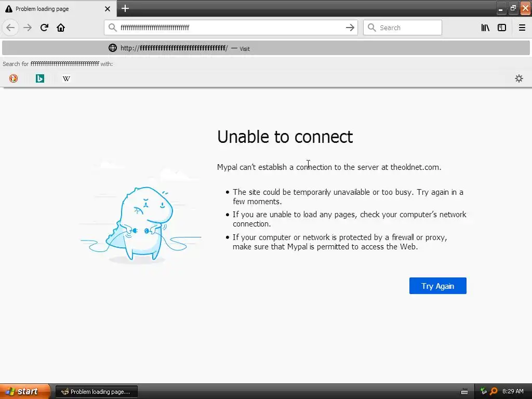The width and height of the screenshot is (532, 399).
Task: Open the Library bookshelf icon
Action: (485, 28)
